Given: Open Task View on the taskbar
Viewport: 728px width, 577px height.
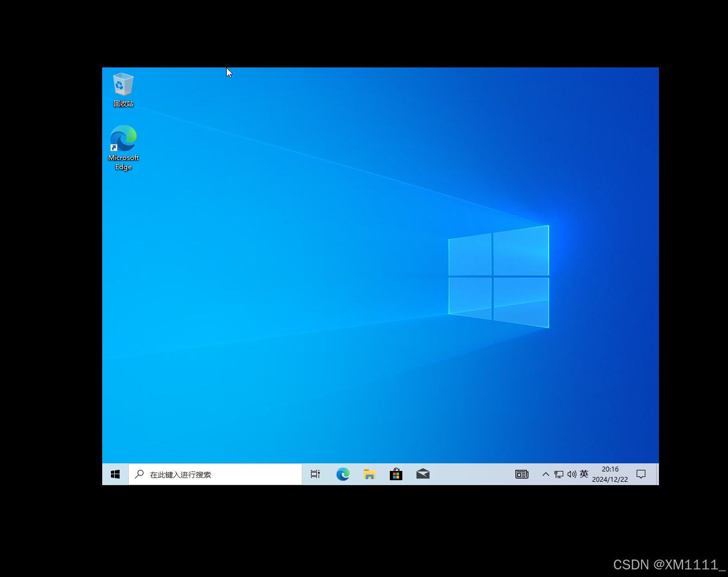Looking at the screenshot, I should click(315, 474).
